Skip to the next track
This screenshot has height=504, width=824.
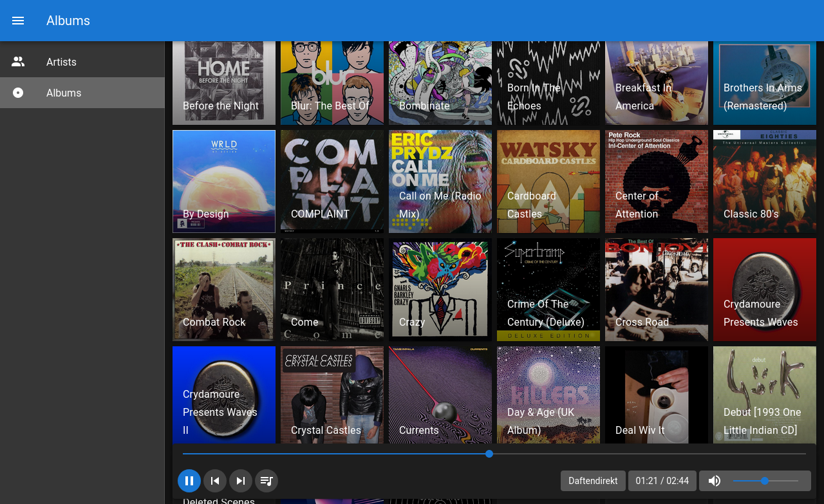pyautogui.click(x=241, y=481)
